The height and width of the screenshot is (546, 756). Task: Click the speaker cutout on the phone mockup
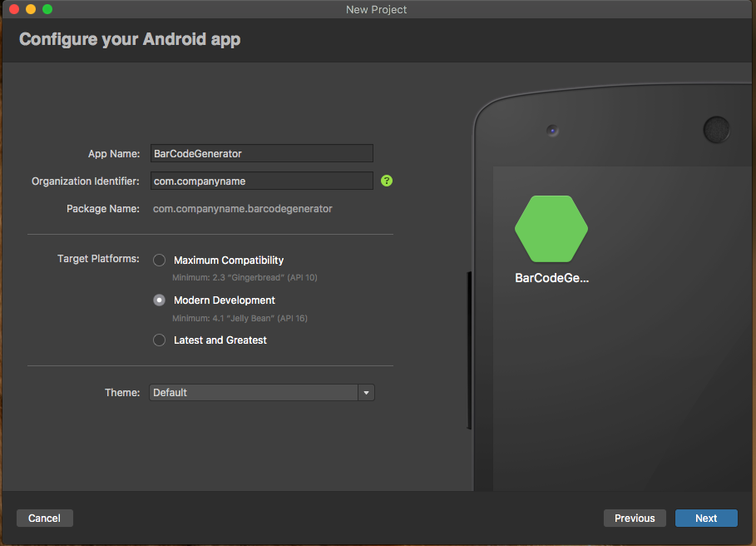[x=715, y=129]
